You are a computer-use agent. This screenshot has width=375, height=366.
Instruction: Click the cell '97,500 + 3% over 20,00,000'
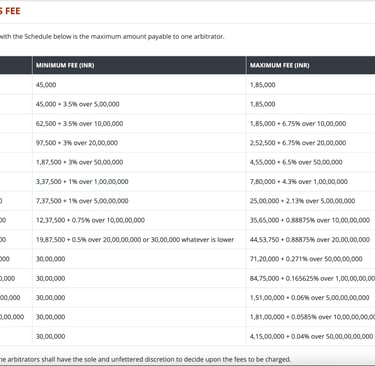click(139, 143)
